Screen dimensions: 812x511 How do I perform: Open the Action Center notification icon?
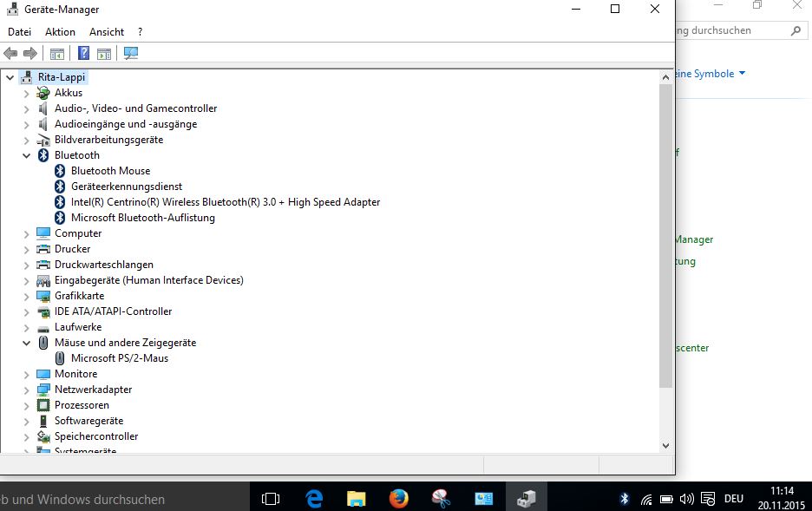[x=708, y=499]
